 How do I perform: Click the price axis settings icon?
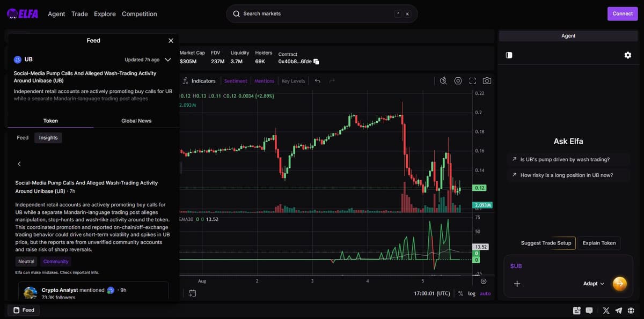point(484,281)
